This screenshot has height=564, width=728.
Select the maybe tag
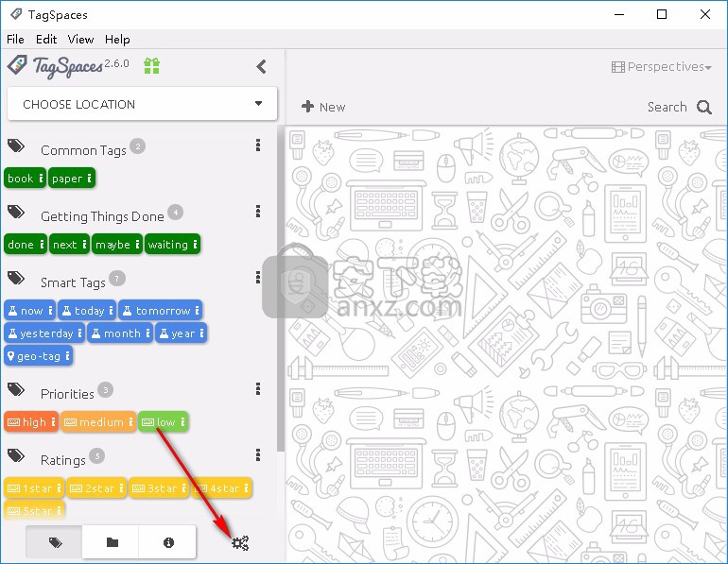click(x=117, y=245)
